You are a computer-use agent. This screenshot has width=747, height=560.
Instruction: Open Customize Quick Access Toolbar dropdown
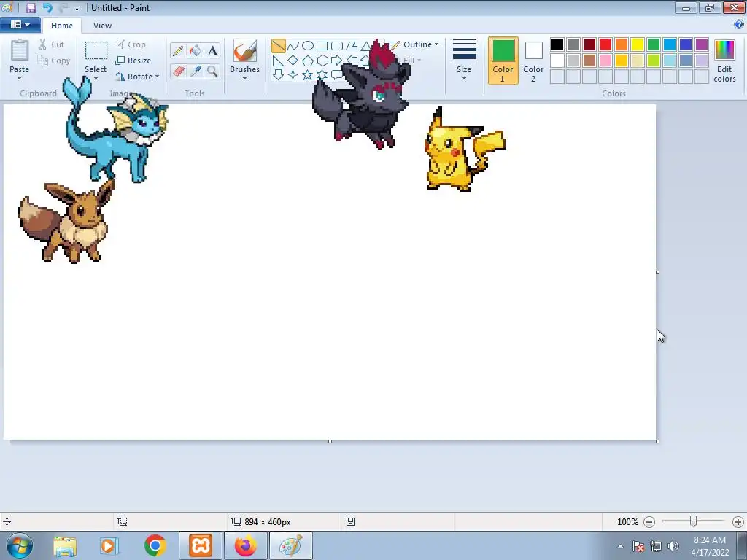coord(77,8)
